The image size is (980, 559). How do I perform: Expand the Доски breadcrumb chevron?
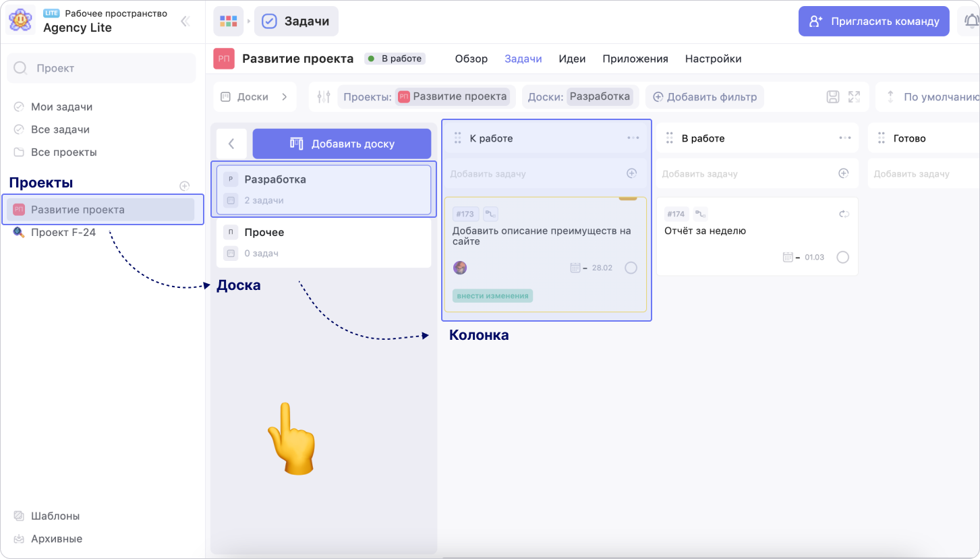coord(284,97)
